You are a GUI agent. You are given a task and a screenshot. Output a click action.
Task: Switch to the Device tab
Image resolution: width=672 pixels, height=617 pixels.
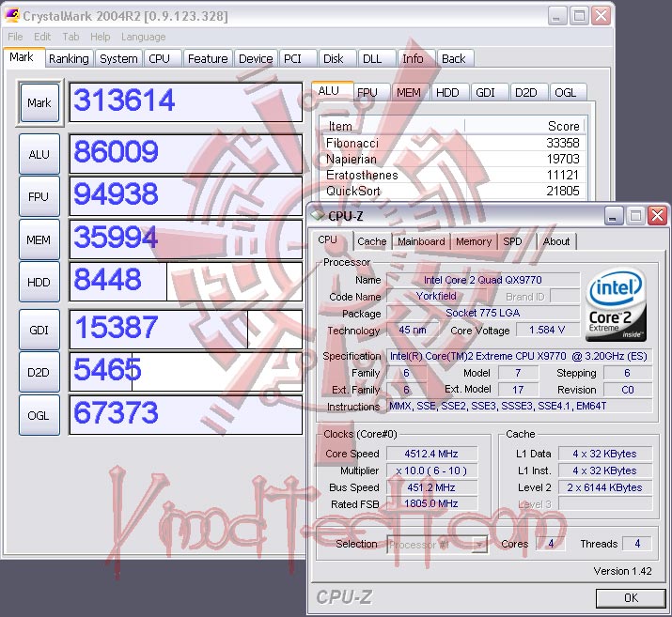[x=256, y=58]
